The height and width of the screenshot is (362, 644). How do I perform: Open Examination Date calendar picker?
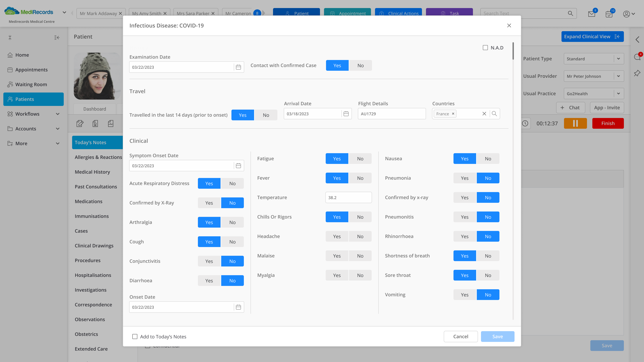tap(238, 67)
